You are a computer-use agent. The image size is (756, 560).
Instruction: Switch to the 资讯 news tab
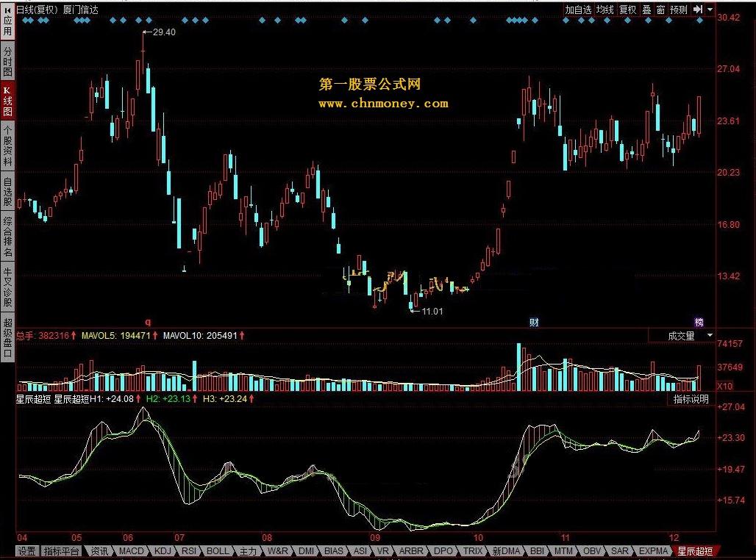click(x=100, y=551)
